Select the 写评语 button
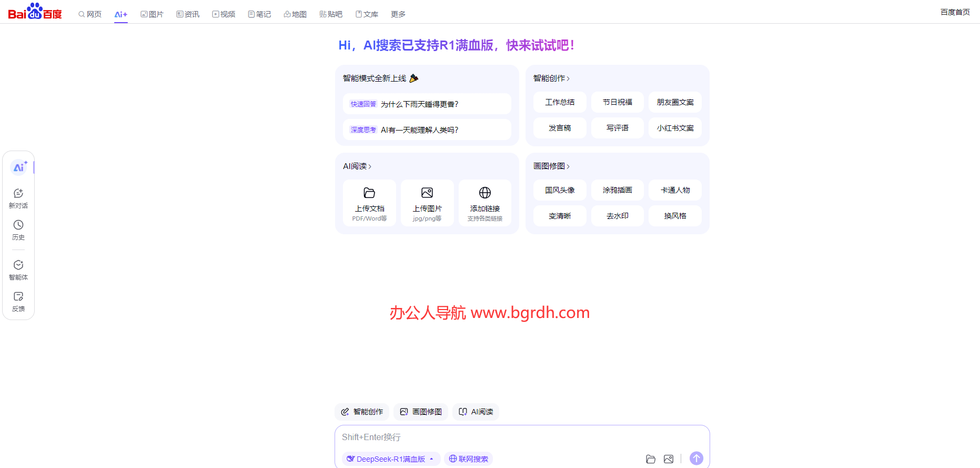 (x=618, y=128)
